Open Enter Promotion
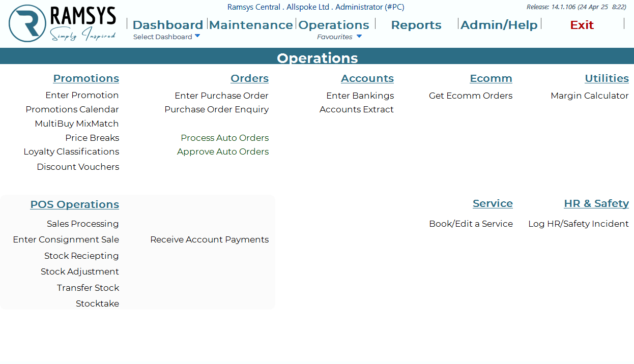 [82, 95]
